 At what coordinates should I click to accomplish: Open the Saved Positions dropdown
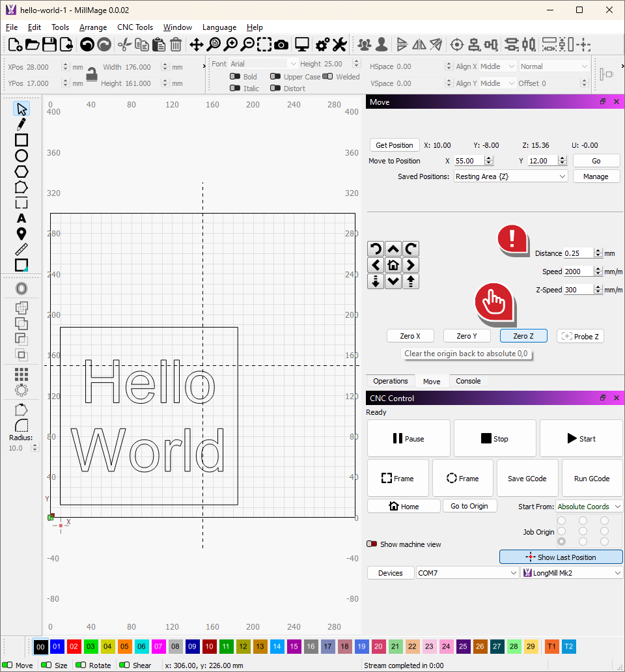[x=510, y=176]
